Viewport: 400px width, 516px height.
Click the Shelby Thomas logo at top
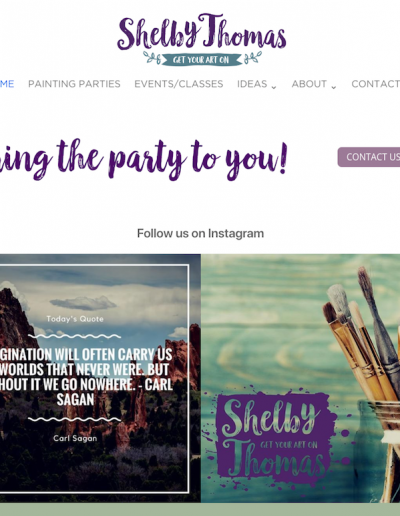202,39
